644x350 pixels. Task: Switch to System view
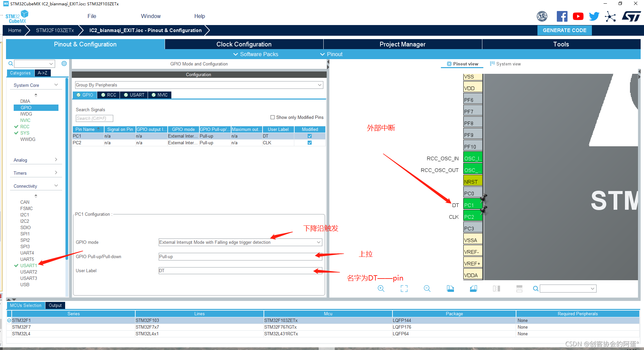505,64
